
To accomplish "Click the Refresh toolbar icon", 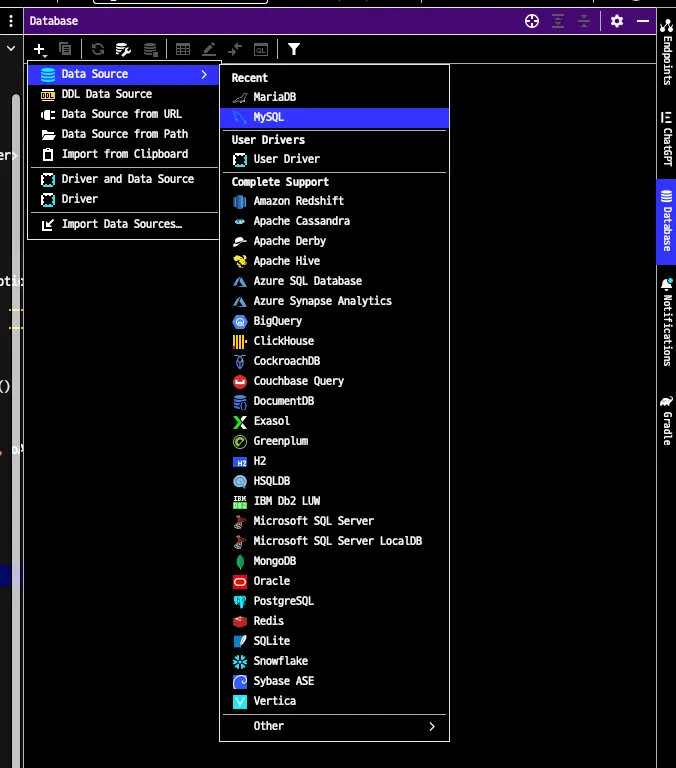I will [98, 49].
